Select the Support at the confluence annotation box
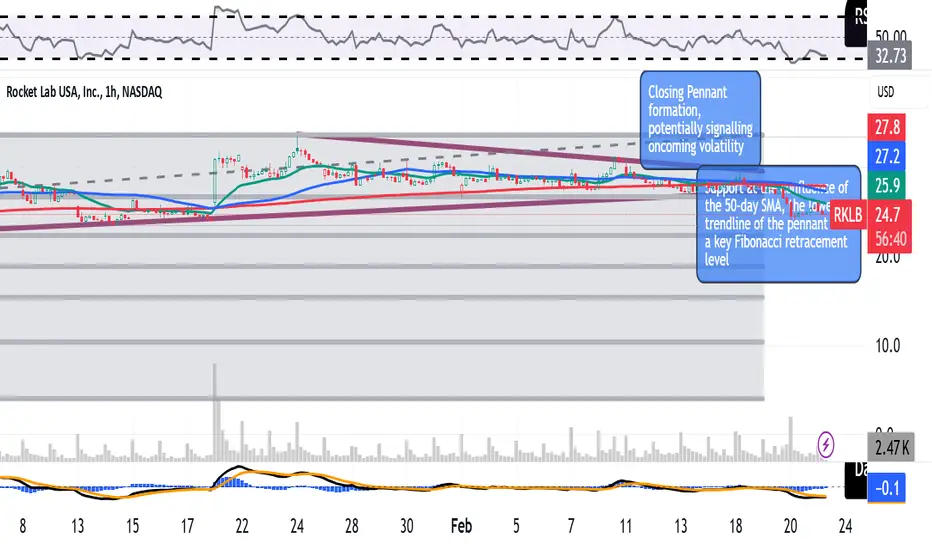 pos(779,224)
